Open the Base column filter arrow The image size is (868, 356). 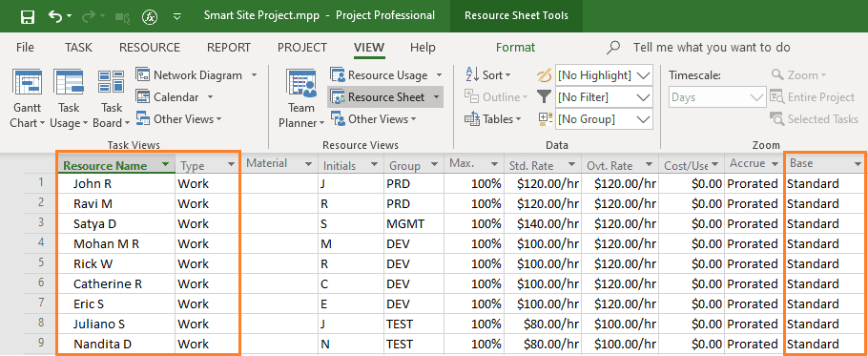pos(858,164)
